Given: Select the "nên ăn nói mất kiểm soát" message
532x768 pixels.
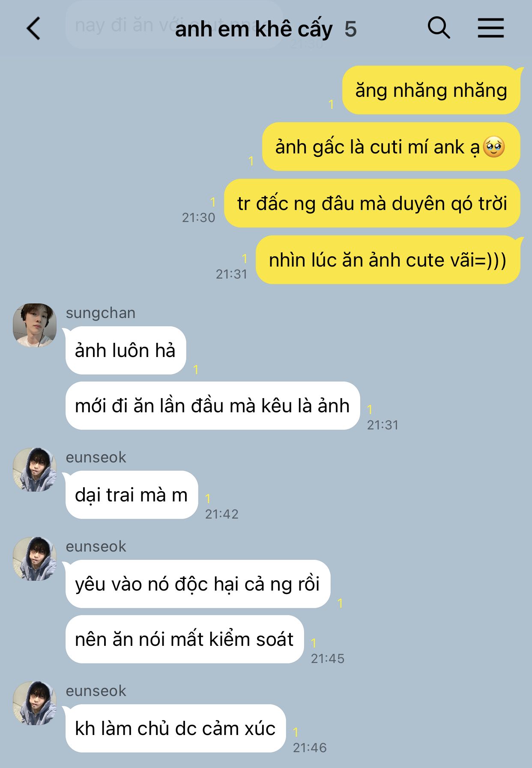Looking at the screenshot, I should point(185,639).
